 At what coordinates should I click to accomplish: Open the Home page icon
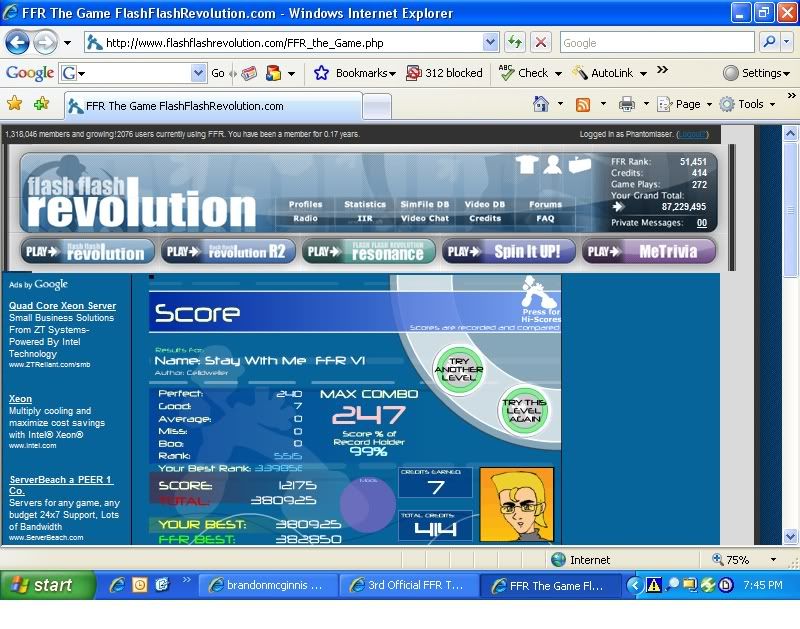pyautogui.click(x=541, y=104)
